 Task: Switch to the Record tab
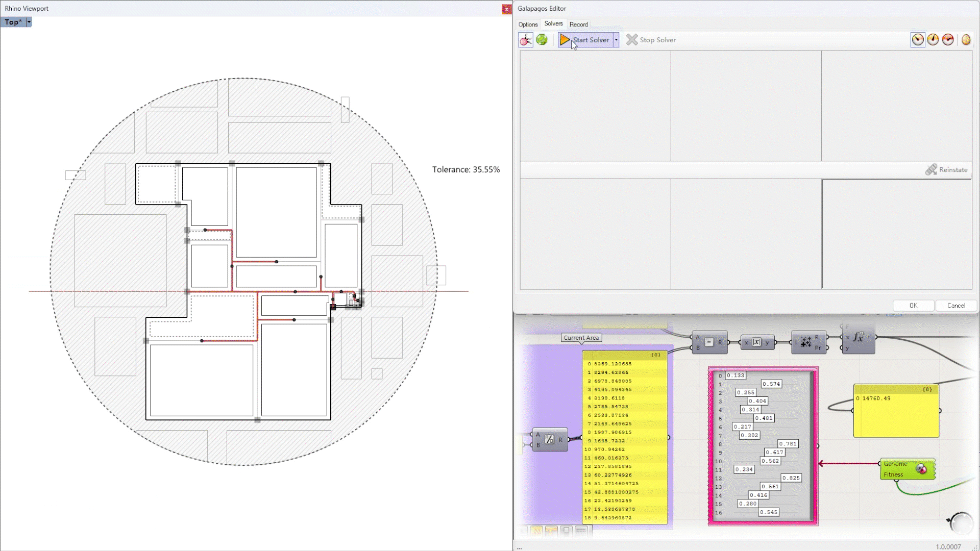578,24
